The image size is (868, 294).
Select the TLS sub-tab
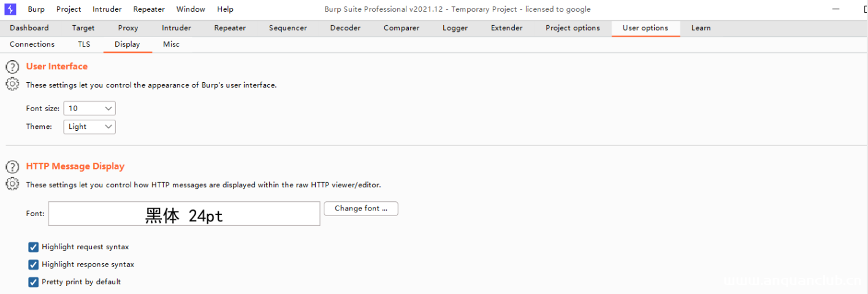(84, 44)
